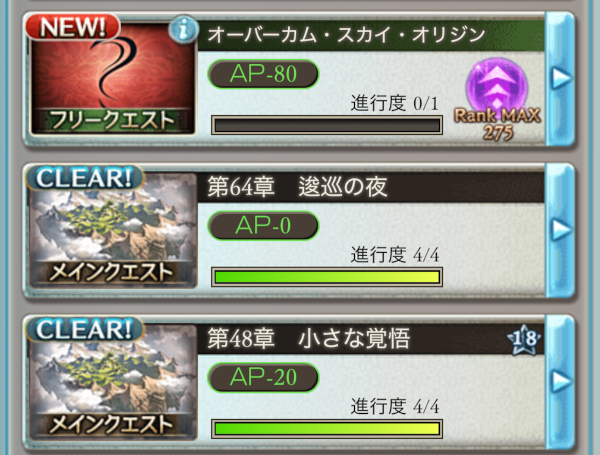Tap the purple Rank MAX 275 badge
The width and height of the screenshot is (600, 455).
(497, 99)
